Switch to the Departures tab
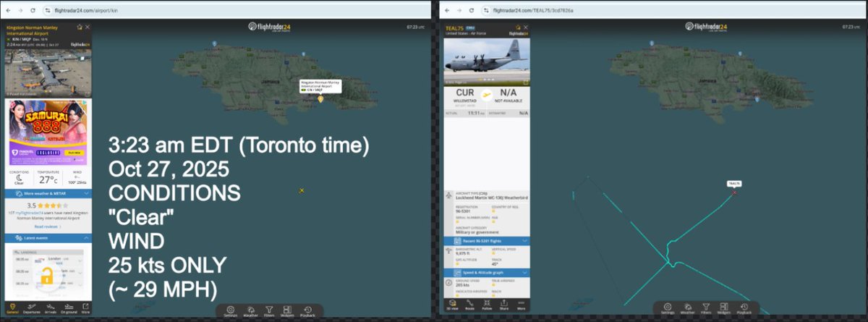 pos(33,308)
